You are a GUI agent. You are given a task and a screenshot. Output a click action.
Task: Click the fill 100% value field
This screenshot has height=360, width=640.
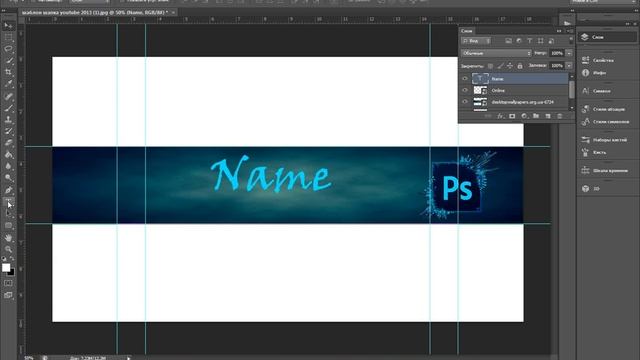[x=557, y=65]
